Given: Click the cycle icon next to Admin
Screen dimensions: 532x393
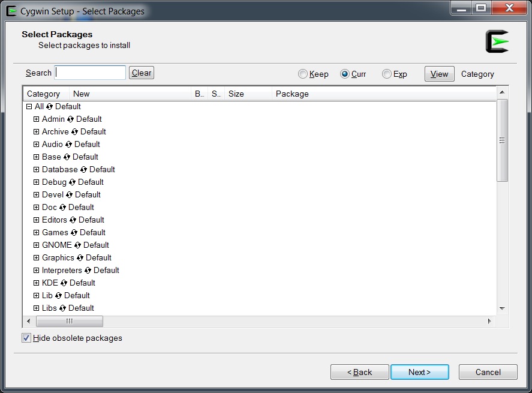Looking at the screenshot, I should 70,119.
